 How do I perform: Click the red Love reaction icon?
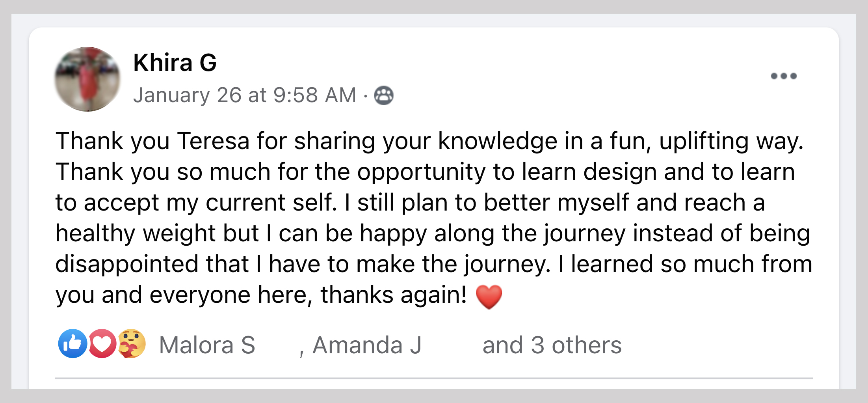click(x=102, y=343)
